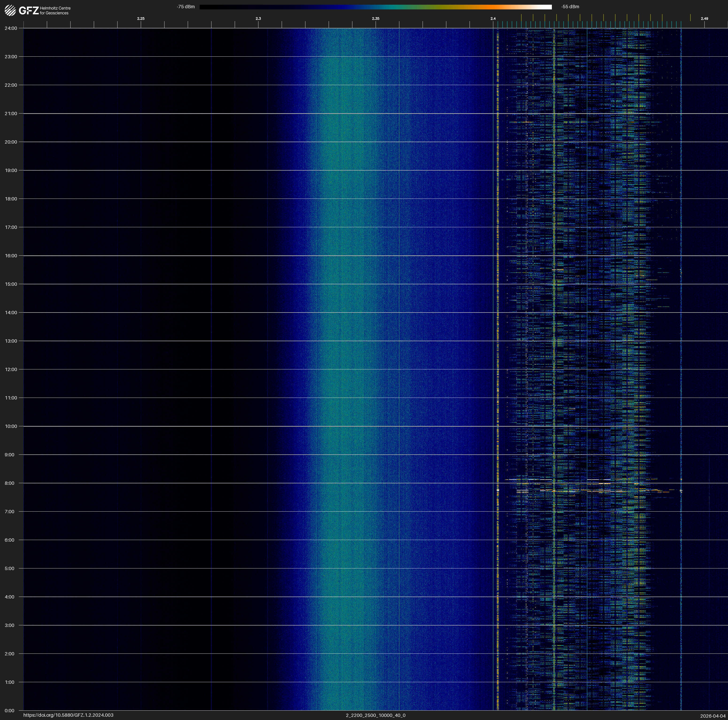Click the 8:00 time label

[9, 483]
